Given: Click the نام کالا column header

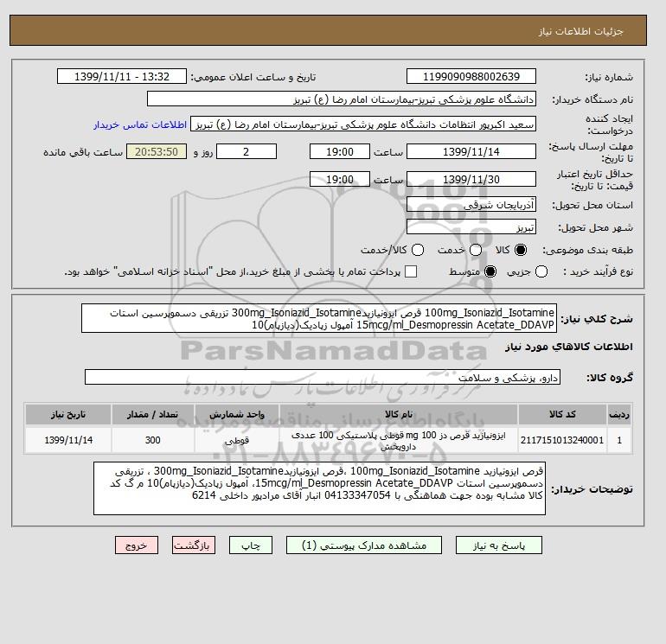Looking at the screenshot, I should tap(399, 414).
